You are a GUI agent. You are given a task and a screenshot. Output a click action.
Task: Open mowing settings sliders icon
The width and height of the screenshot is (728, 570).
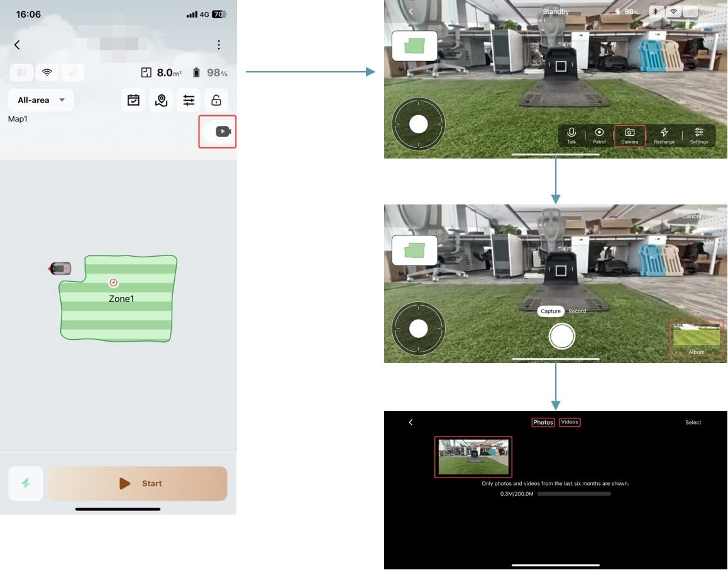189,100
